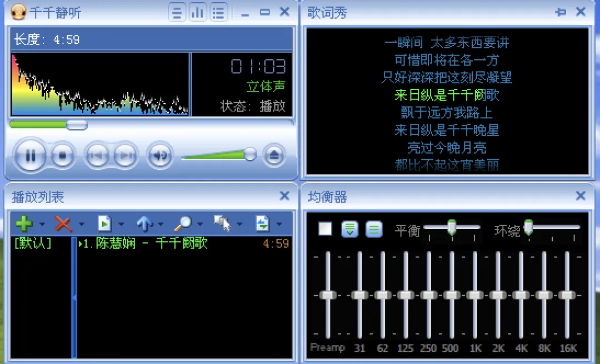Click the spectrum visualization display

(100, 84)
